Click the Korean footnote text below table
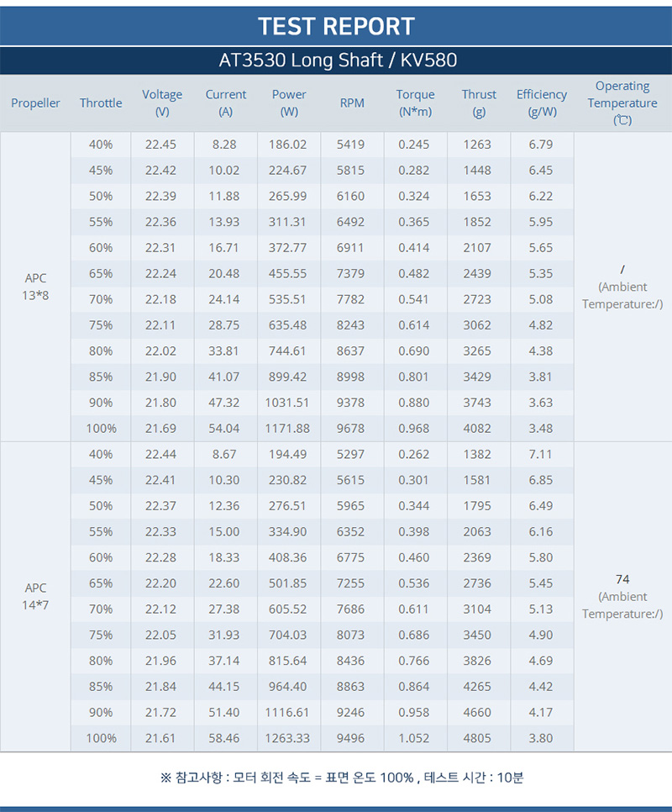This screenshot has width=672, height=812. [x=342, y=778]
